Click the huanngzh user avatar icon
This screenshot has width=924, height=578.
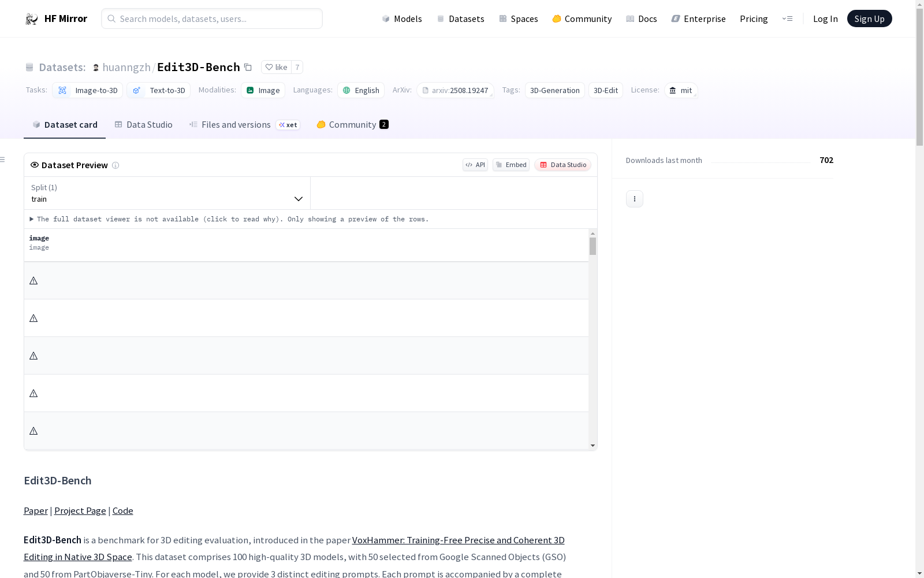point(96,68)
